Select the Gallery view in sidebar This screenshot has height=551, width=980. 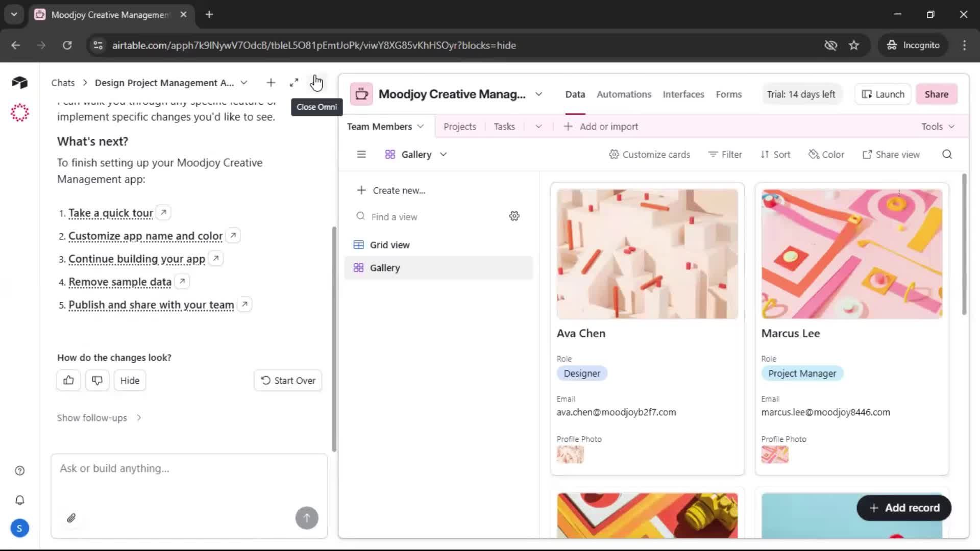438,268
